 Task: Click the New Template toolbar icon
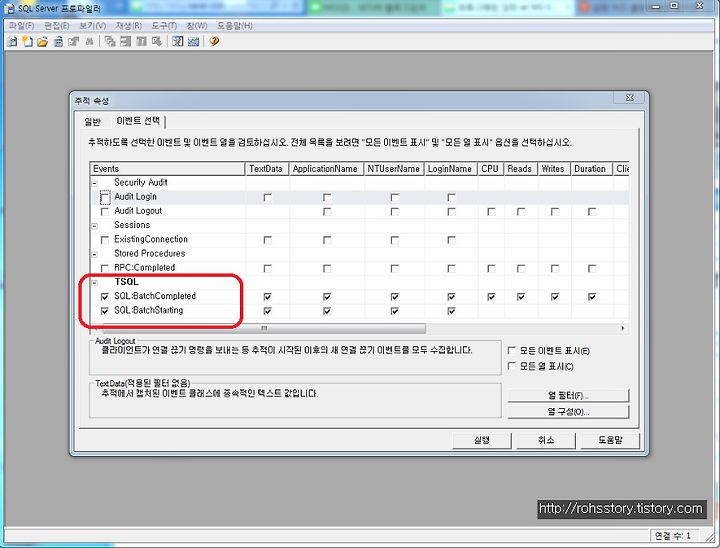click(28, 42)
